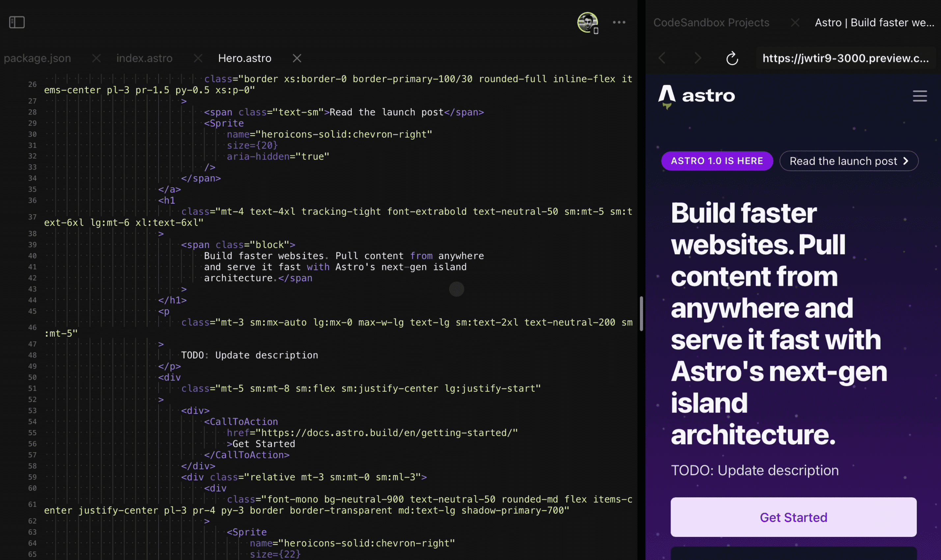Close the index.astro tab
Image resolution: width=941 pixels, height=560 pixels.
pos(198,58)
